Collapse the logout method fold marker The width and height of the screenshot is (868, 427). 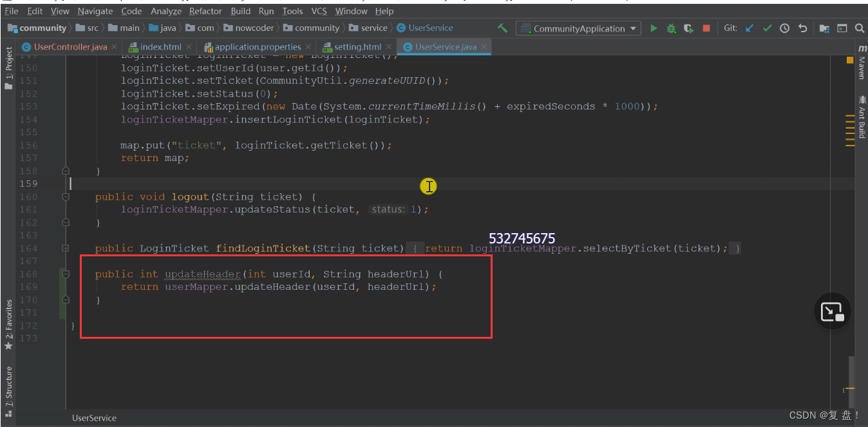point(66,196)
